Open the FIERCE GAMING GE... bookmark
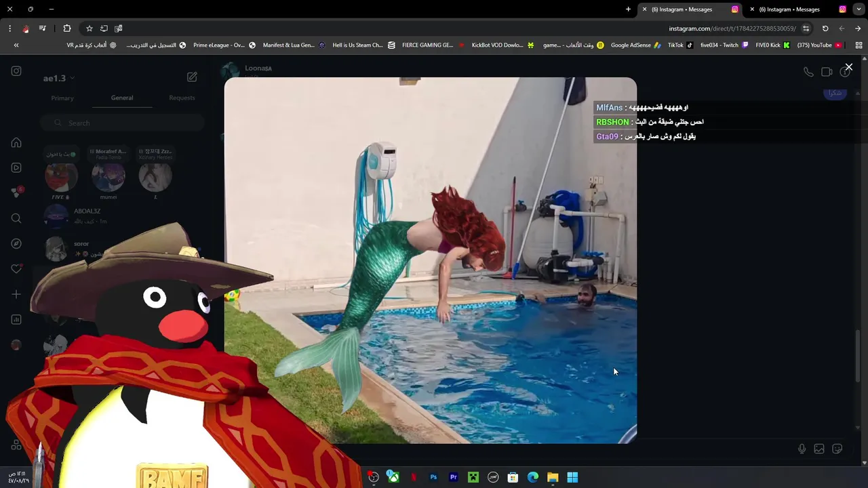The width and height of the screenshot is (868, 488). [x=433, y=45]
